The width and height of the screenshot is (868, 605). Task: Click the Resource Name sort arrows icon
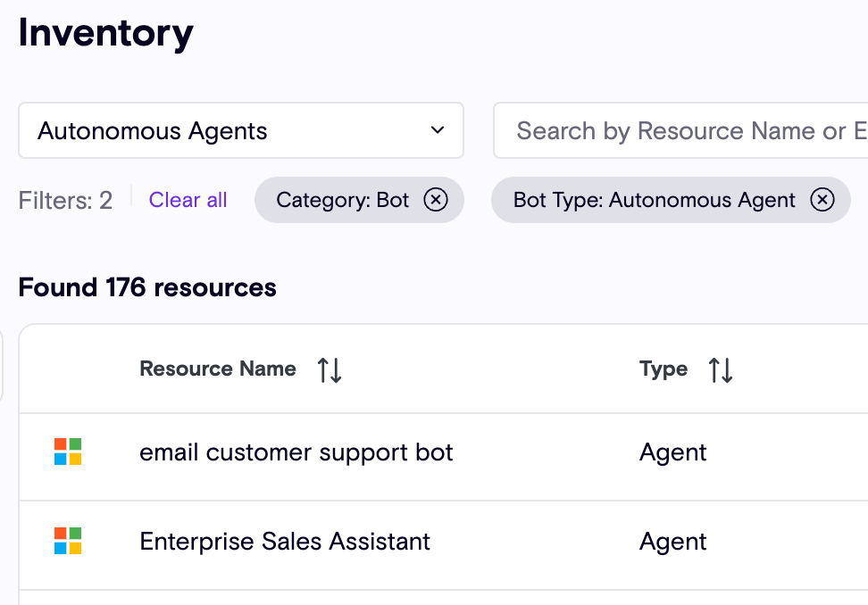329,369
